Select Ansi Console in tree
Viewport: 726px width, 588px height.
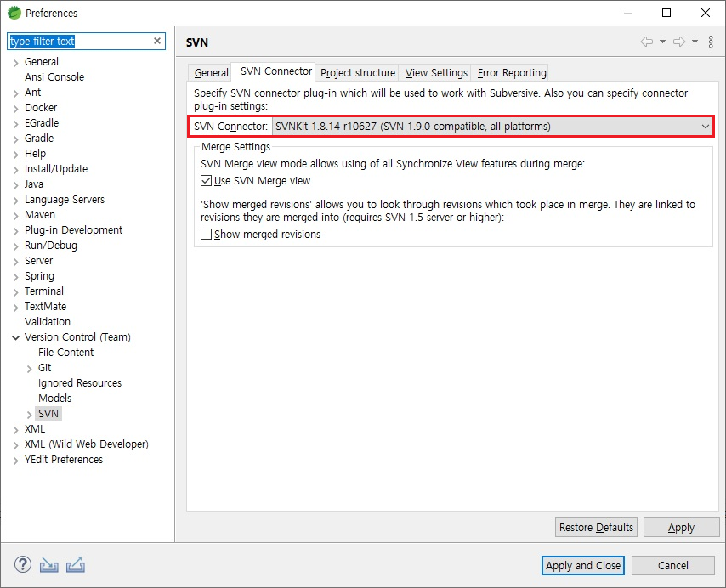click(x=54, y=76)
